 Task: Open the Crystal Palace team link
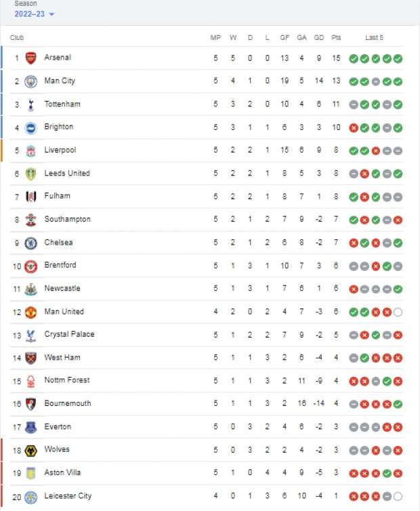coord(69,334)
